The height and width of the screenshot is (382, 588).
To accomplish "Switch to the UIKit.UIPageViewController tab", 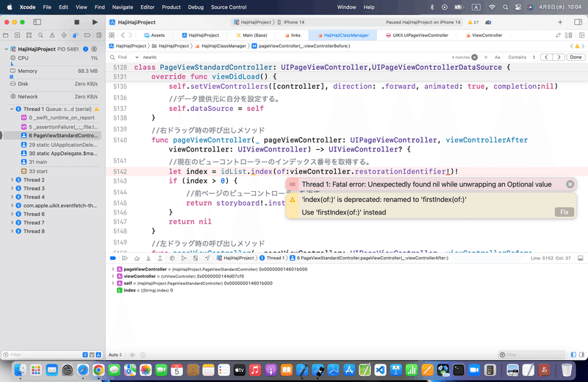I will (417, 35).
